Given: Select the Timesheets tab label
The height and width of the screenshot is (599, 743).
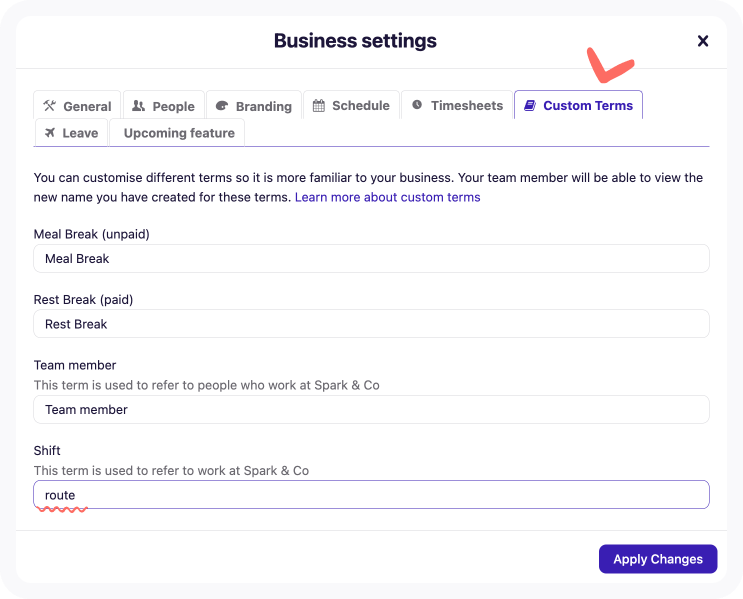Looking at the screenshot, I should pyautogui.click(x=467, y=105).
